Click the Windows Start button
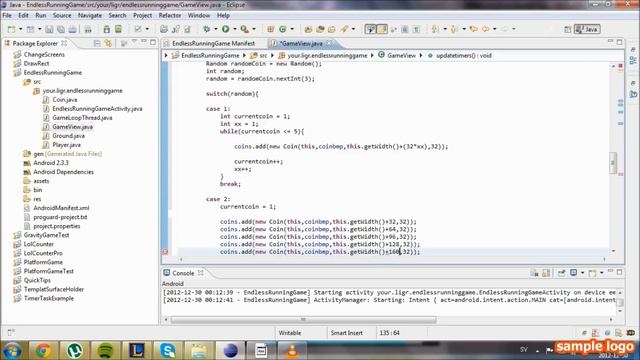 (x=12, y=351)
